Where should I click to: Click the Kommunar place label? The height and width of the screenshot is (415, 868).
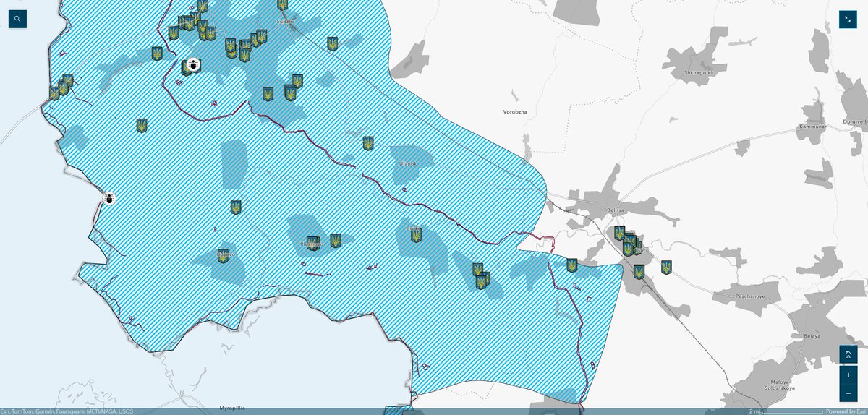812,127
